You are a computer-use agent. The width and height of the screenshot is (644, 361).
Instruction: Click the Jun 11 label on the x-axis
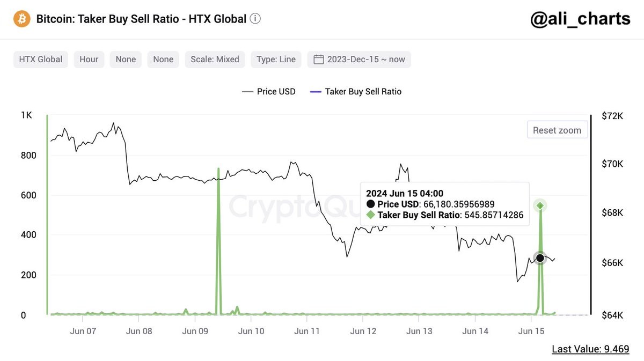(308, 331)
